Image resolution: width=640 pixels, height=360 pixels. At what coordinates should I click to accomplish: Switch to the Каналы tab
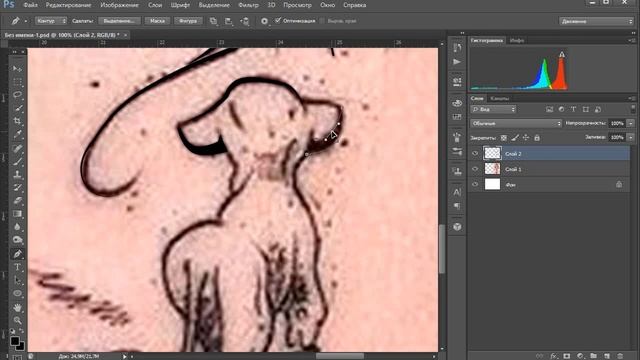500,98
